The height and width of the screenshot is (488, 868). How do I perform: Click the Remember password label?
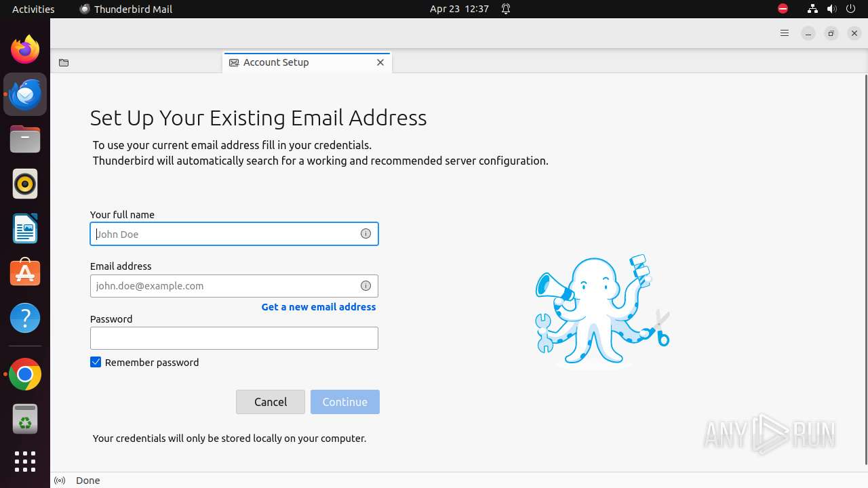(x=152, y=363)
